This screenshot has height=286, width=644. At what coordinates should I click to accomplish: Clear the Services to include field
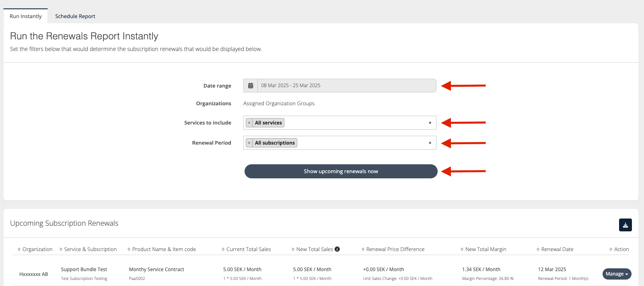(x=430, y=123)
